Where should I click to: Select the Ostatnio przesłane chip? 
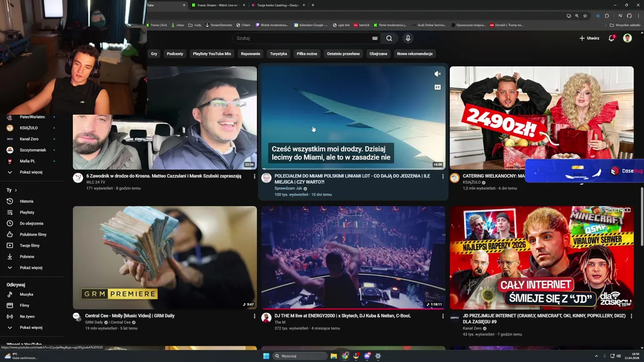click(x=343, y=54)
